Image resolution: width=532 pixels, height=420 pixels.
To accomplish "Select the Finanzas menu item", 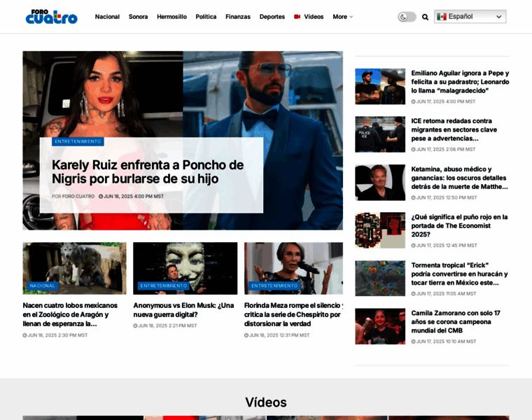I will tap(238, 17).
